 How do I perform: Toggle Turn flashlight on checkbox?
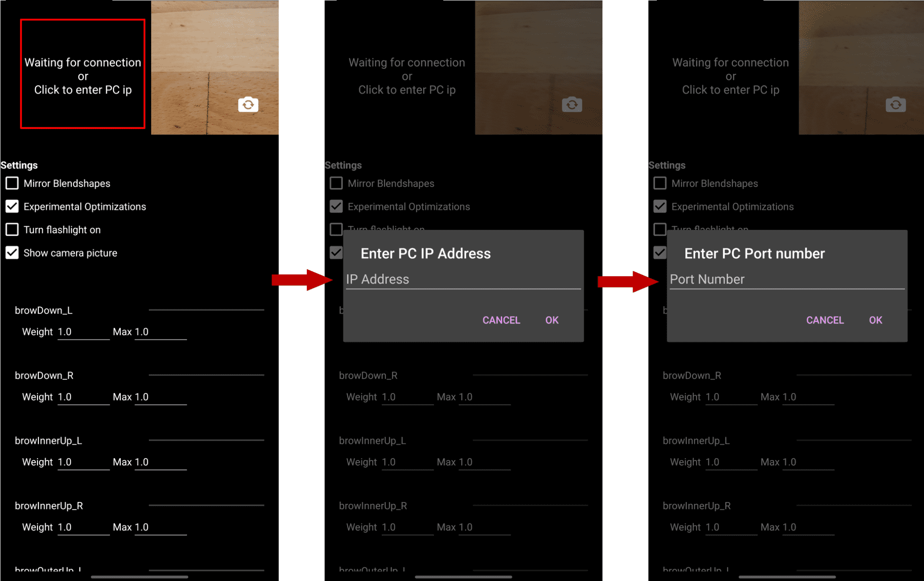(x=12, y=229)
